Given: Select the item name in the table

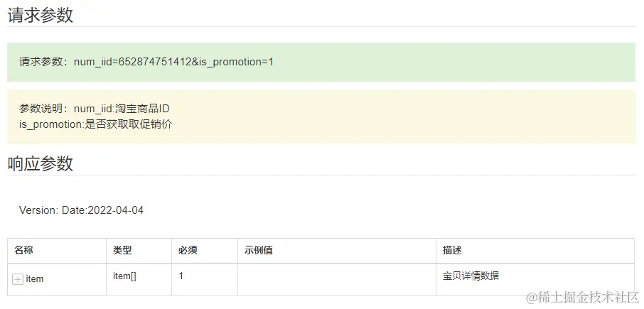Looking at the screenshot, I should click(x=35, y=279).
